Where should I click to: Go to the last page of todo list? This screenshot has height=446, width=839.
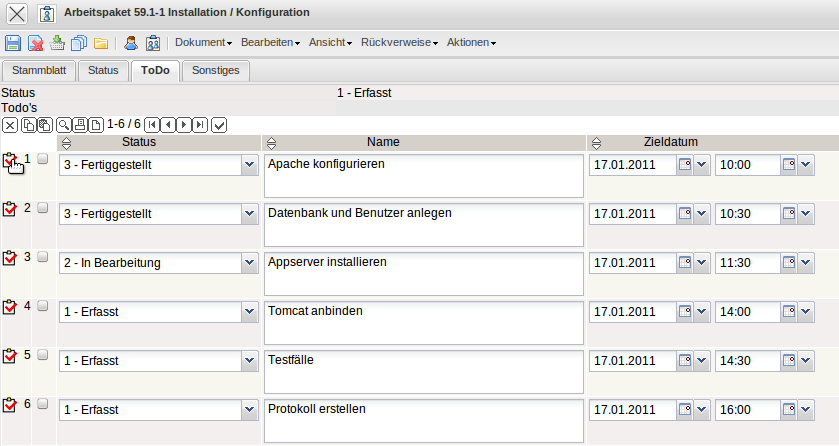point(200,124)
